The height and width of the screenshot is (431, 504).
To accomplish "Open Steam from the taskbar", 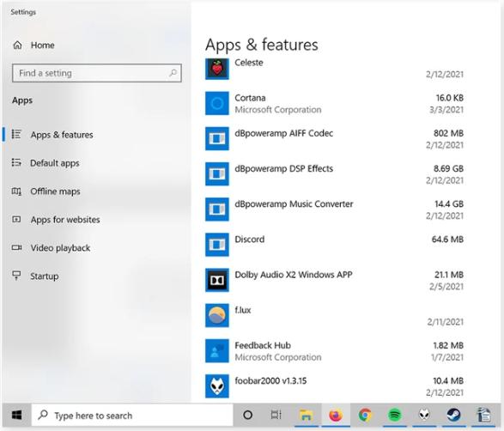I will (453, 416).
